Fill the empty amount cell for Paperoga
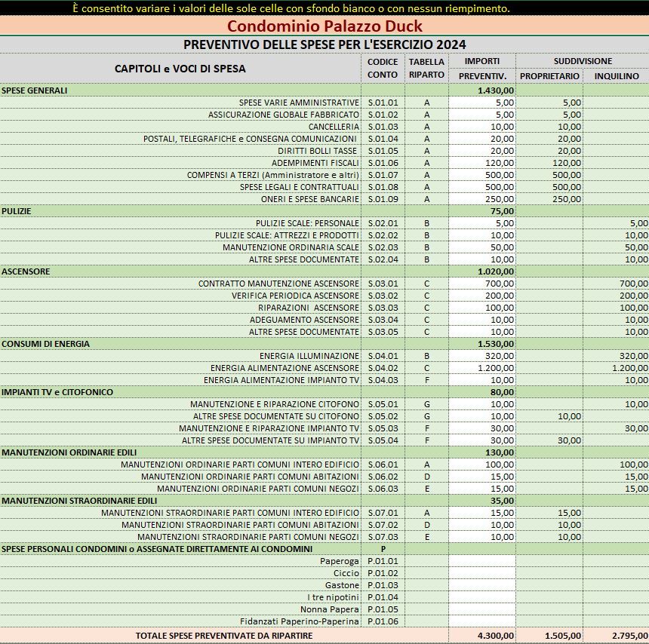The image size is (649, 644). [482, 561]
